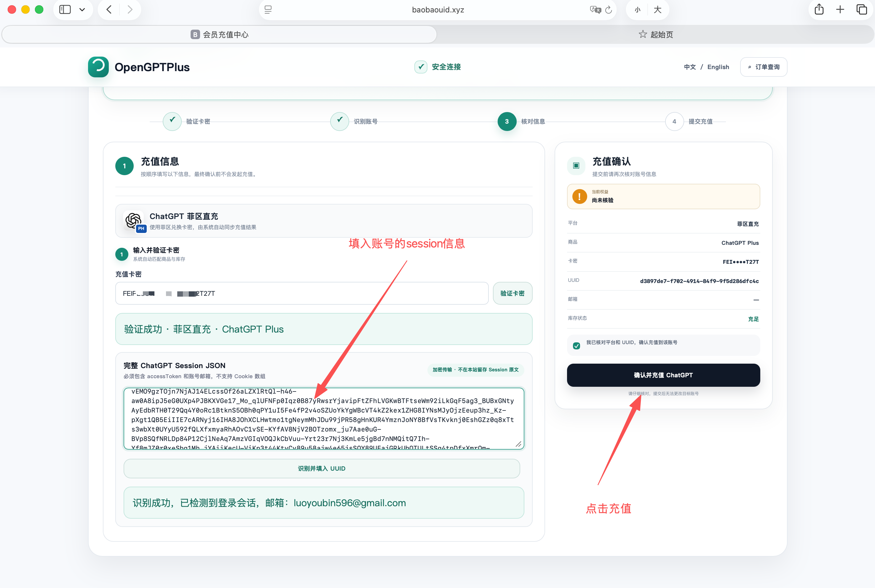Image resolution: width=875 pixels, height=588 pixels.
Task: Toggle the Safari sidebar button
Action: coord(65,9)
